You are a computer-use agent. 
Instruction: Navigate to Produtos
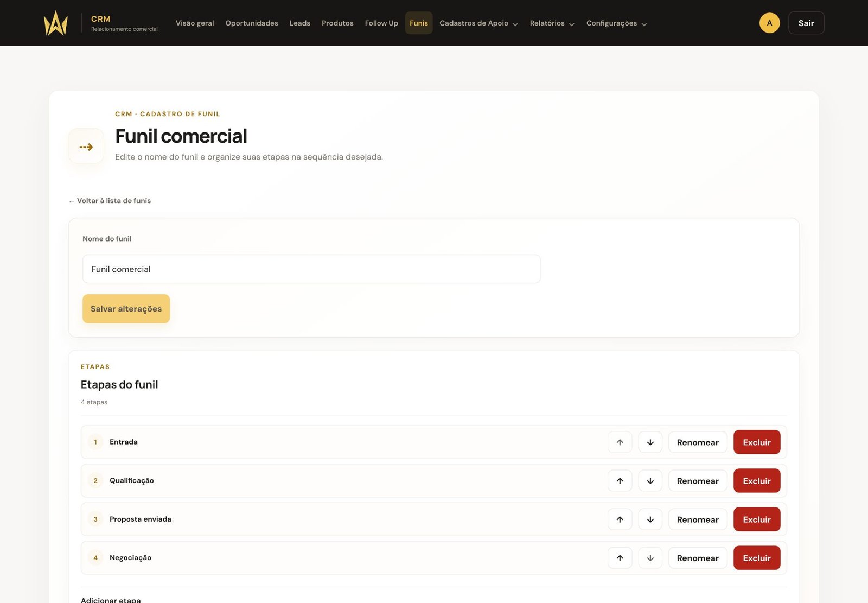pos(337,23)
